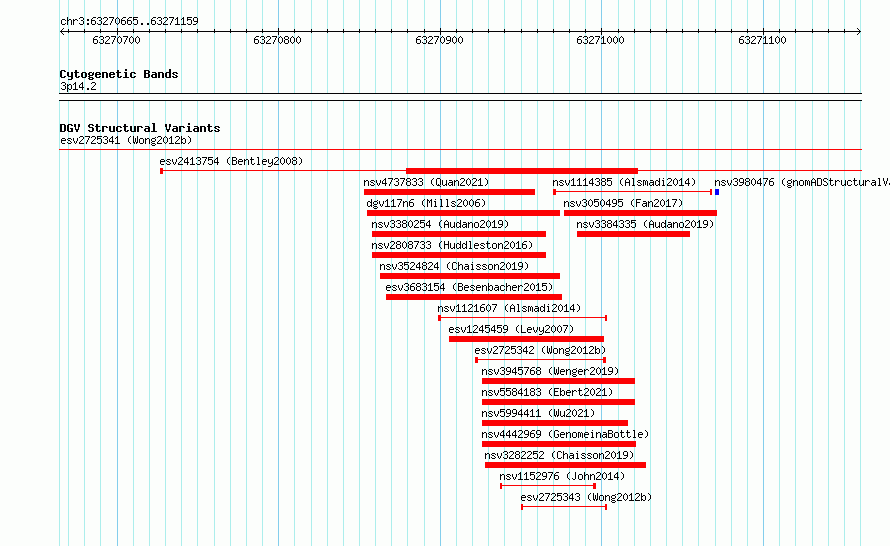The image size is (890, 546).
Task: Click the red bar under nsv4442969
Action: 559,444
